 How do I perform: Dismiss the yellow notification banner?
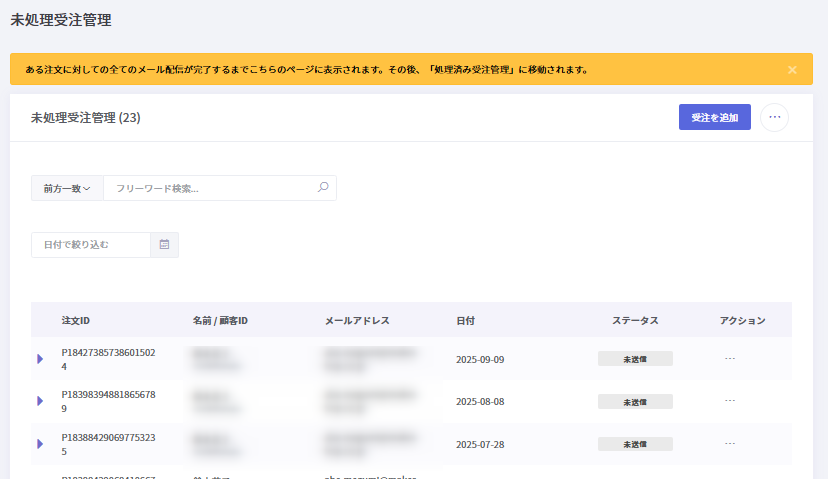pyautogui.click(x=792, y=70)
